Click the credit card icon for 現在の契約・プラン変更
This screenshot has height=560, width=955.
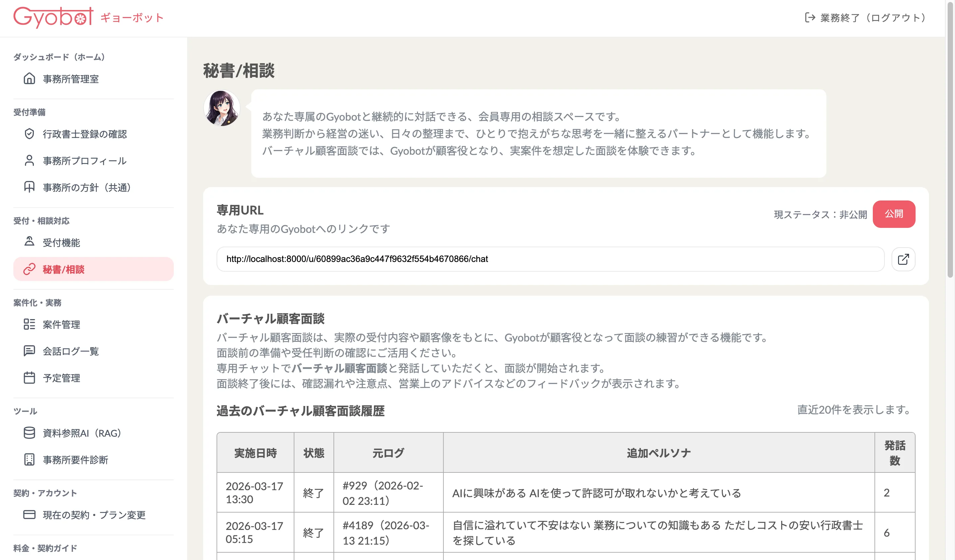click(29, 515)
